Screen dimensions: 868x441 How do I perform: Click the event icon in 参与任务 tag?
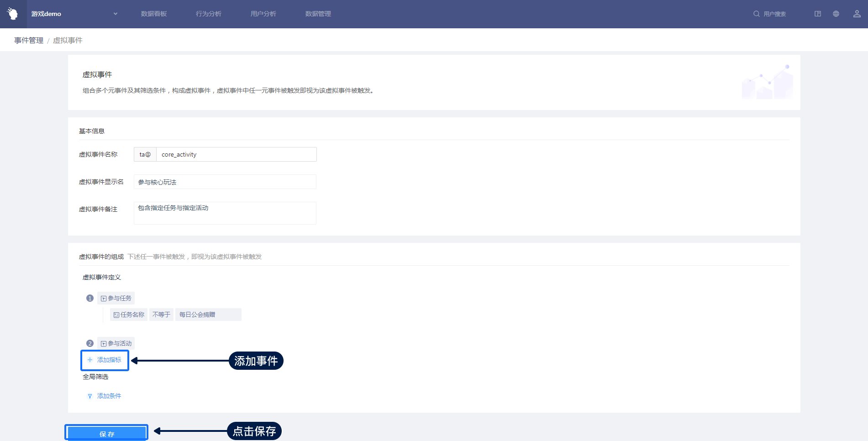click(104, 299)
